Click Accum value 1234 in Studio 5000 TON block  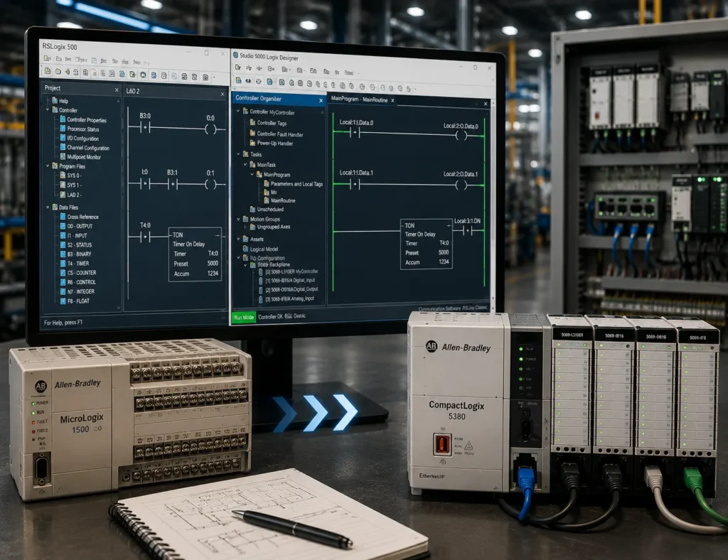(444, 262)
